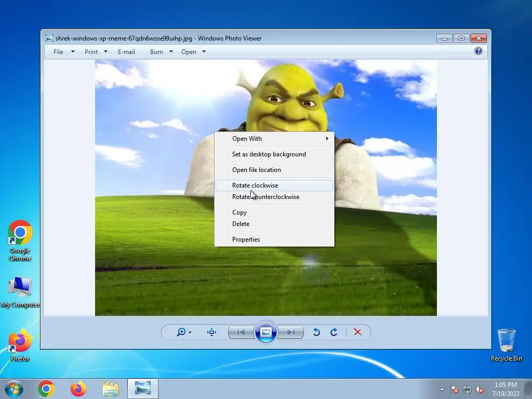Rotate clockwise using the bottom toolbar icon
The height and width of the screenshot is (399, 532).
click(334, 332)
